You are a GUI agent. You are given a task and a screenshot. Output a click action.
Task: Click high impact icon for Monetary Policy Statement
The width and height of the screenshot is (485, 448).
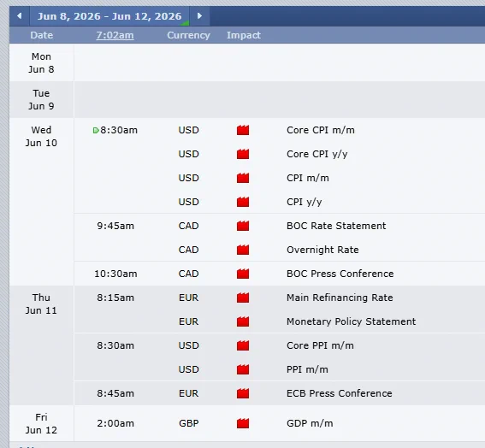coord(243,321)
